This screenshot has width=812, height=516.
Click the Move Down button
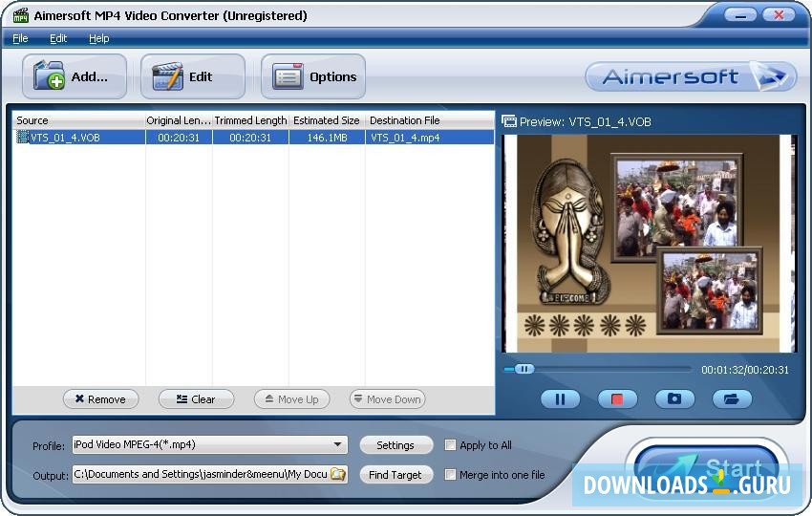click(x=387, y=399)
